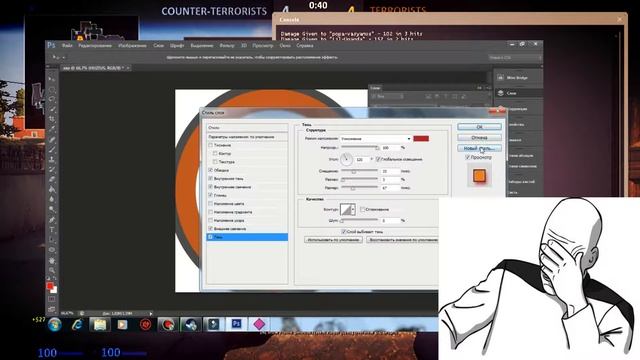The width and height of the screenshot is (640, 360).
Task: Disable the Обводка (Stroke) checkbox
Action: point(211,170)
